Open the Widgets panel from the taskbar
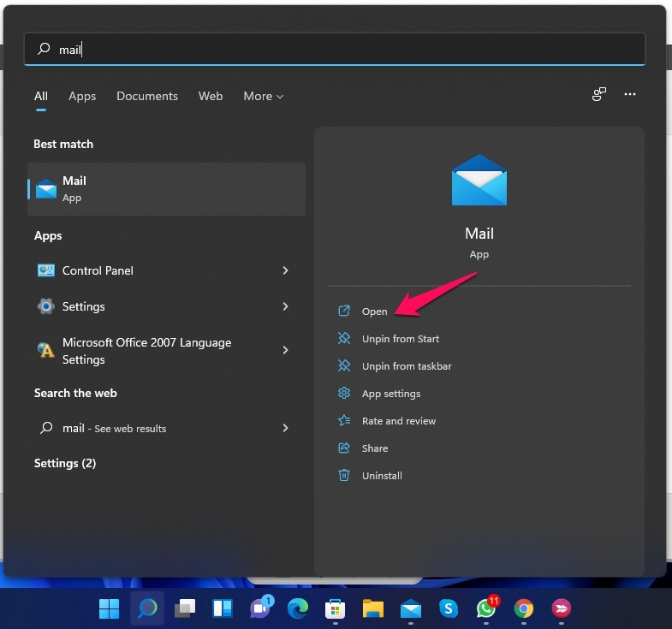 (223, 608)
